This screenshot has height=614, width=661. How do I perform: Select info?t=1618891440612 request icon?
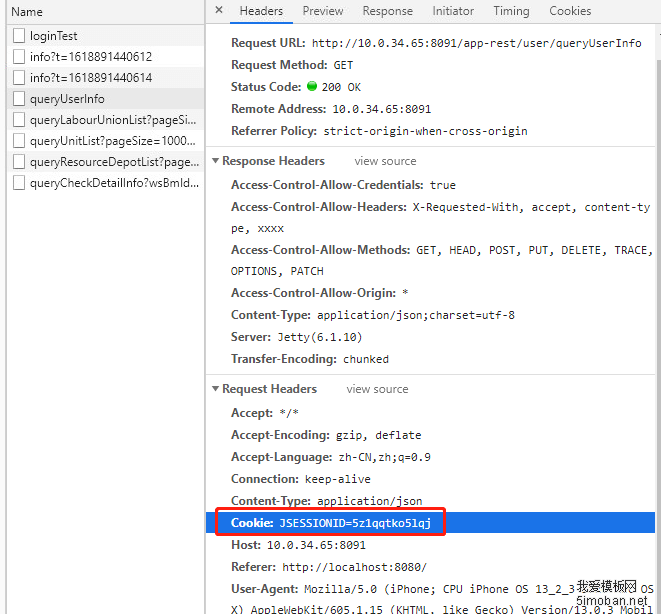tap(19, 57)
